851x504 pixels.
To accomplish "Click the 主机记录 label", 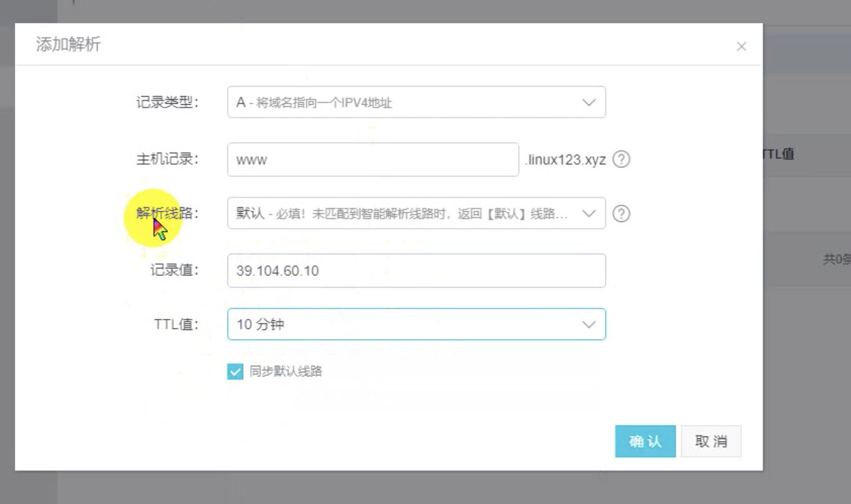I will (168, 159).
